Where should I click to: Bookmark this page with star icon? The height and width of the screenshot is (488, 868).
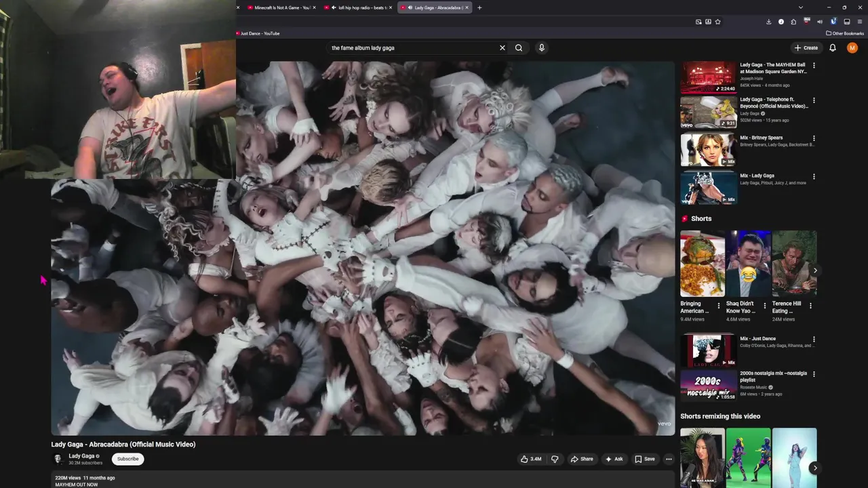coord(717,22)
